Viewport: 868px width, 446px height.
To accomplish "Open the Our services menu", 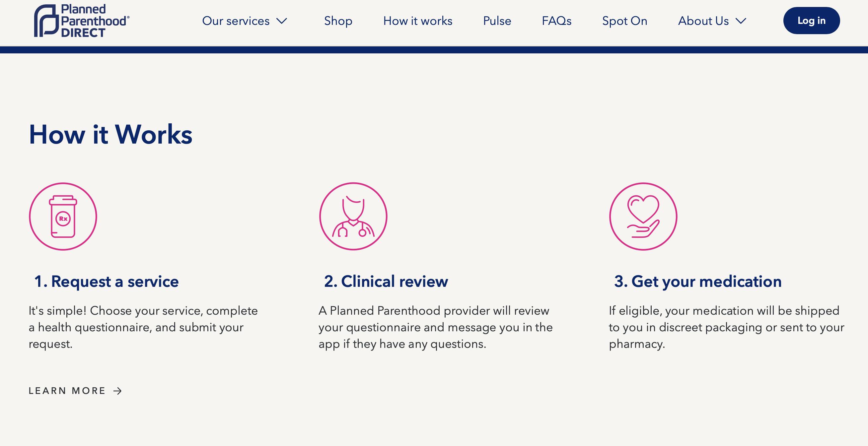I will [245, 21].
